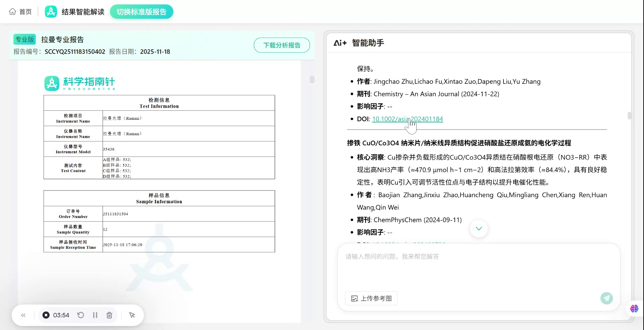The width and height of the screenshot is (644, 330).
Task: Click the image icon beside 上传参考图
Action: tap(355, 298)
